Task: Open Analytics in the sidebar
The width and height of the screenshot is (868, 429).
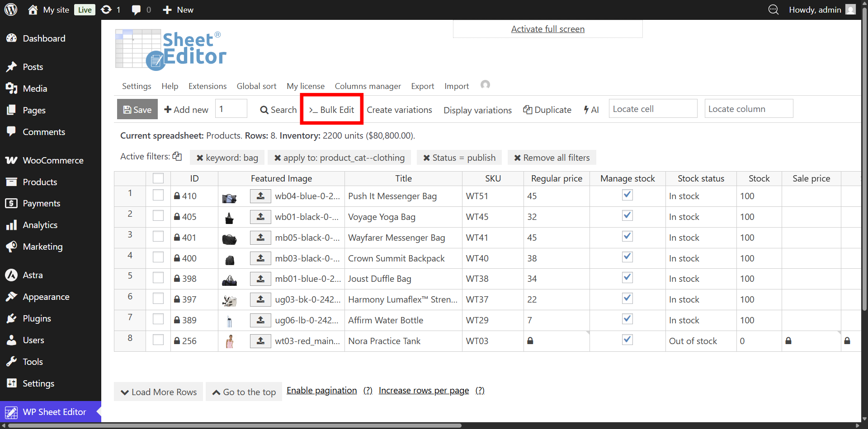Action: click(x=40, y=225)
